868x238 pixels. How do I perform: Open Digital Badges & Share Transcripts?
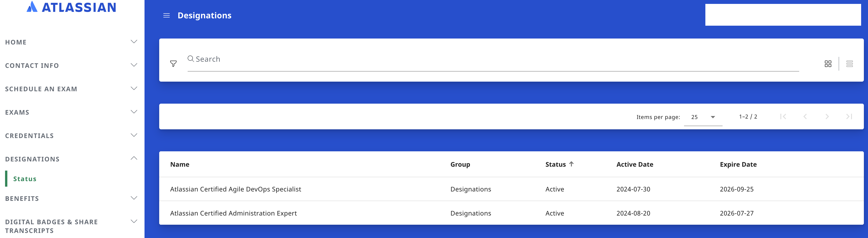51,226
